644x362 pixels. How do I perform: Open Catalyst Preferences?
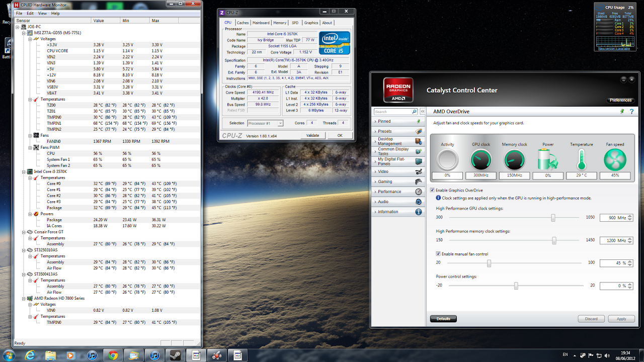click(x=620, y=100)
